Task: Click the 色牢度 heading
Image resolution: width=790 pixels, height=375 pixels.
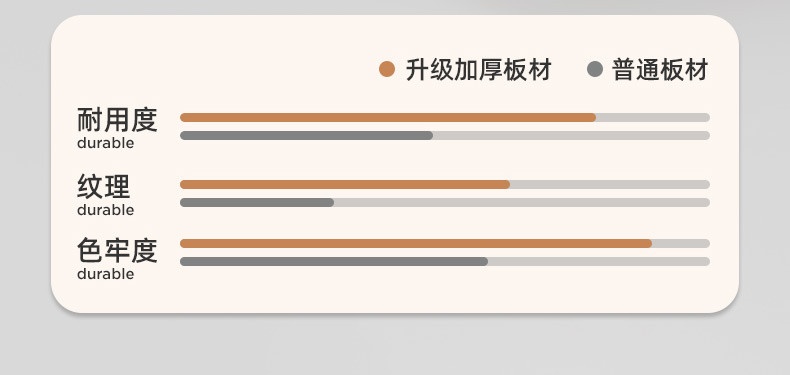Action: point(117,251)
